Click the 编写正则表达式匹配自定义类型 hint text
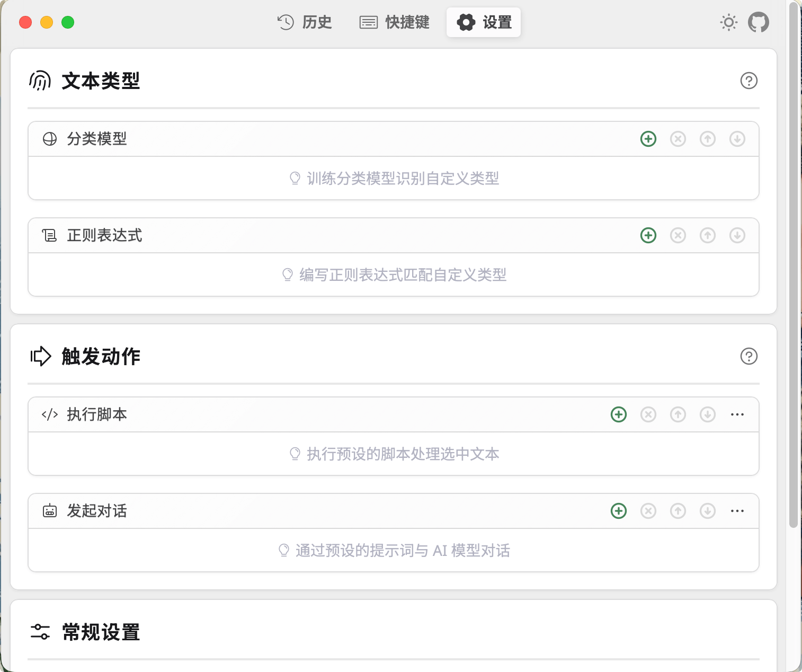This screenshot has height=672, width=802. [394, 275]
